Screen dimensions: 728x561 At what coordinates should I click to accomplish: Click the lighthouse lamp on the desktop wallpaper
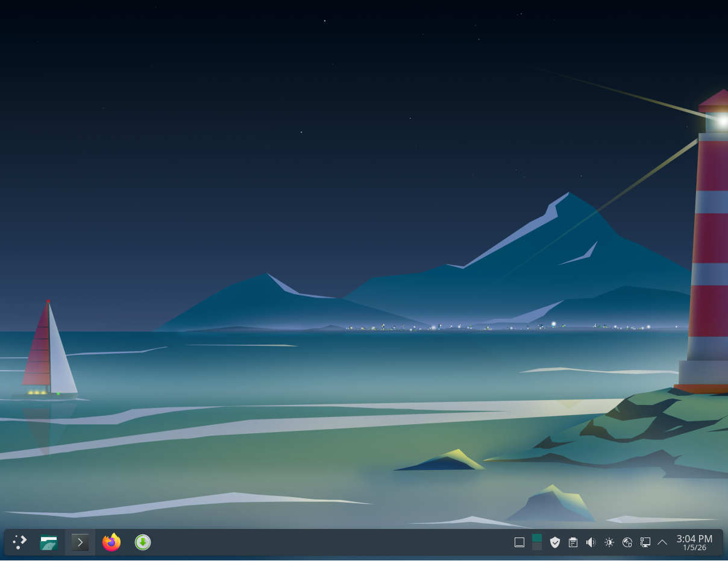point(721,121)
